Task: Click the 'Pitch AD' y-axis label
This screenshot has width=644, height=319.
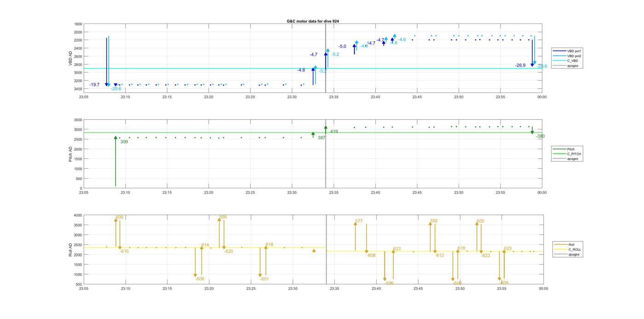Action: click(x=71, y=153)
